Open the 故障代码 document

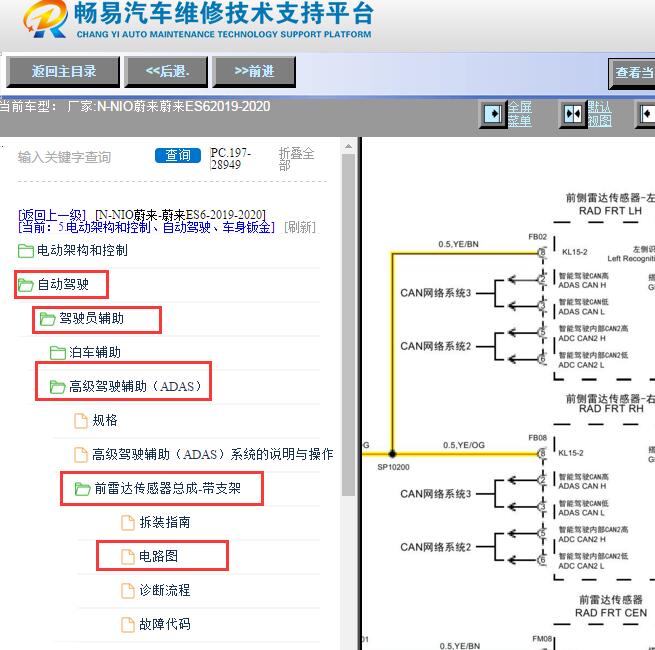click(x=165, y=624)
